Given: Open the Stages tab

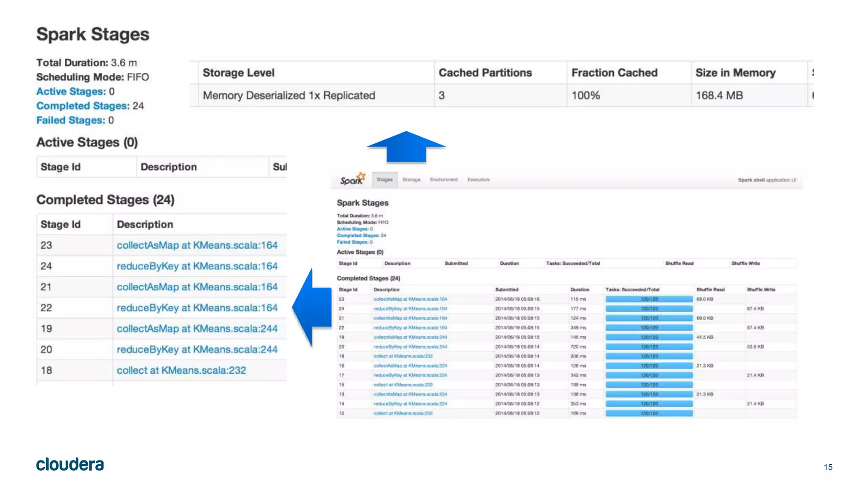Looking at the screenshot, I should click(x=384, y=180).
